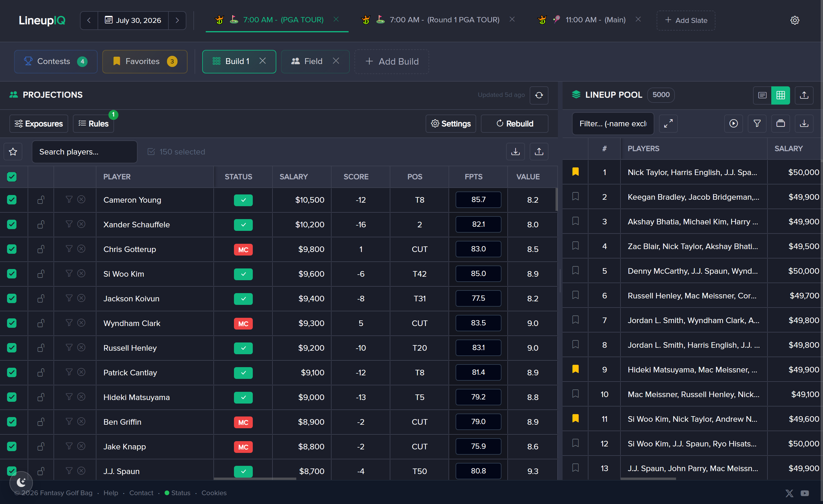823x504 pixels.
Task: Open the lineup pool filter funnel
Action: click(x=757, y=123)
